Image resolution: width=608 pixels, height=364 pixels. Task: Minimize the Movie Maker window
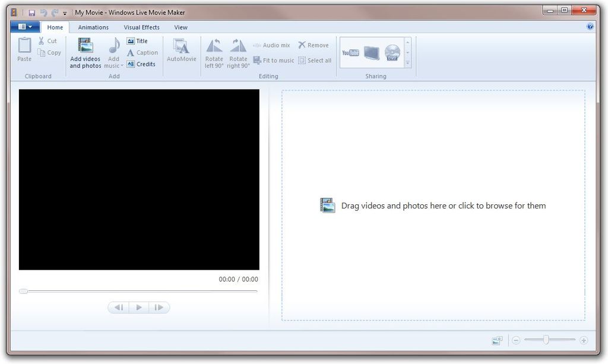click(550, 11)
